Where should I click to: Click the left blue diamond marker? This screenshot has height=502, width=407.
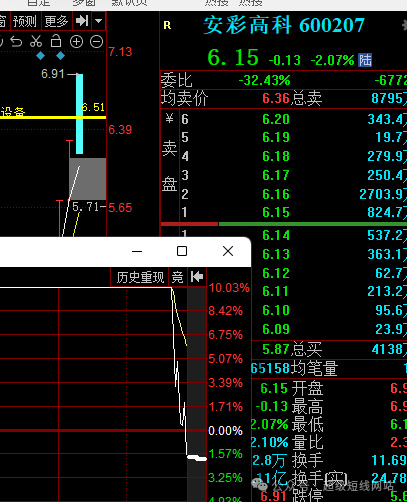(40, 56)
